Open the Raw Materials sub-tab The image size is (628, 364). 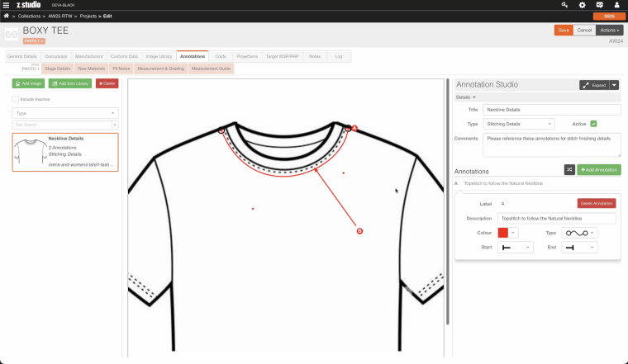tap(92, 69)
